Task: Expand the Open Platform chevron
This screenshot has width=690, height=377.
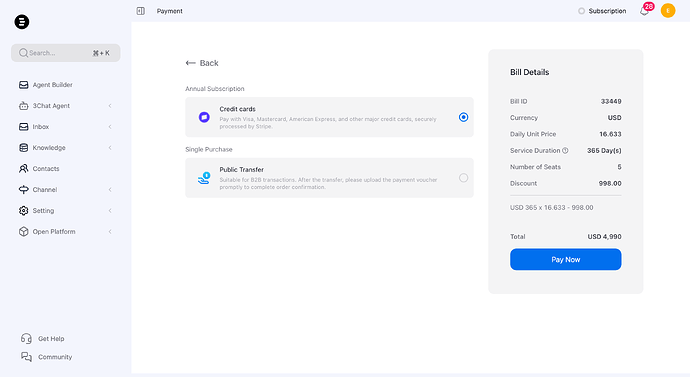Action: 110,231
